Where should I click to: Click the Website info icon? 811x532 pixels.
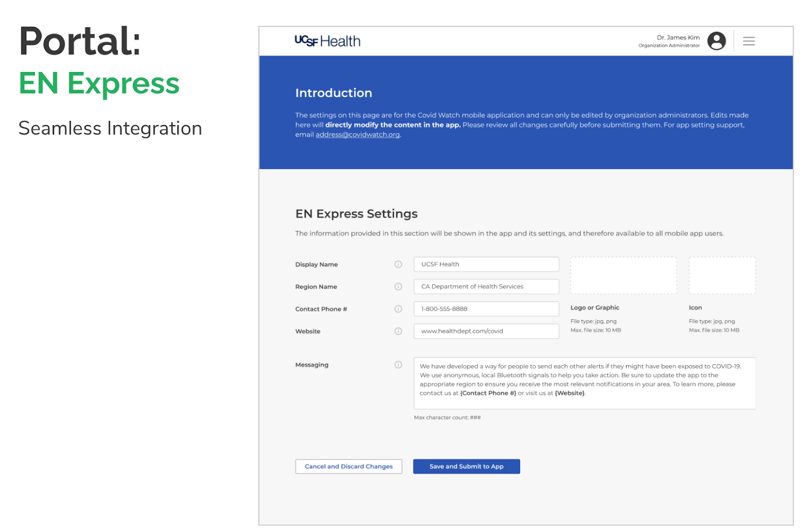(398, 331)
